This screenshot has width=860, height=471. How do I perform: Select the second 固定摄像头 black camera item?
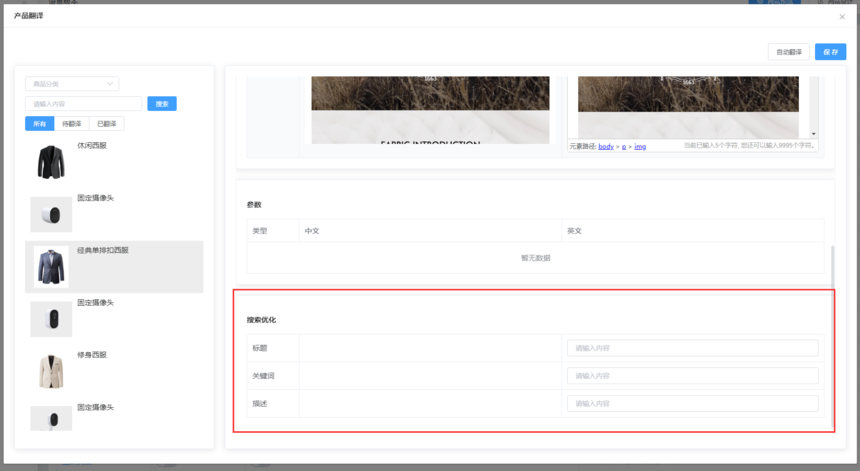pyautogui.click(x=51, y=319)
